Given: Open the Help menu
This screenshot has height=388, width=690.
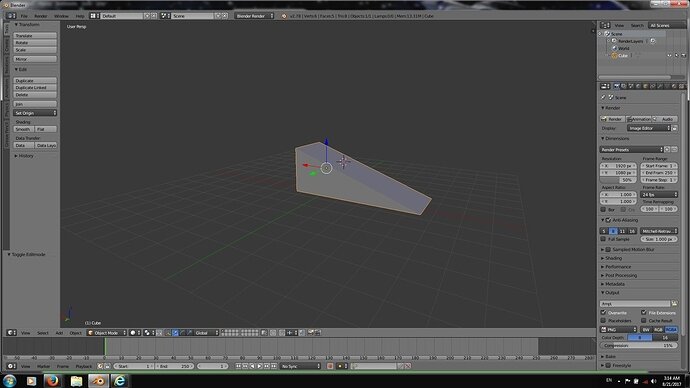Looking at the screenshot, I should coord(80,16).
